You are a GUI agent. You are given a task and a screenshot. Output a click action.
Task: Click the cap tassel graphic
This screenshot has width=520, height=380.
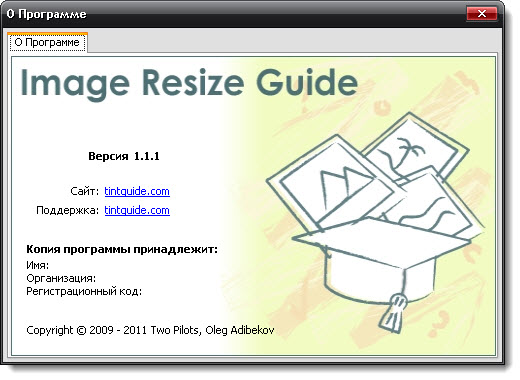[x=394, y=313]
